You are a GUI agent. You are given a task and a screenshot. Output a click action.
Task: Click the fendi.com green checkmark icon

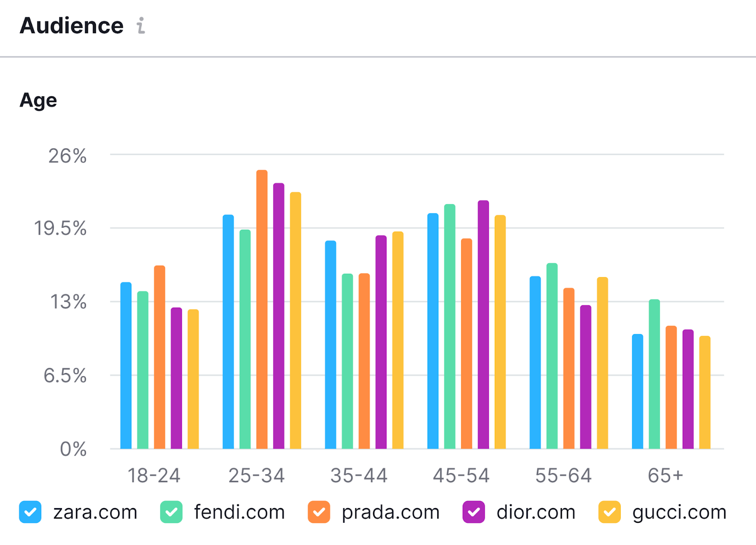tap(172, 512)
